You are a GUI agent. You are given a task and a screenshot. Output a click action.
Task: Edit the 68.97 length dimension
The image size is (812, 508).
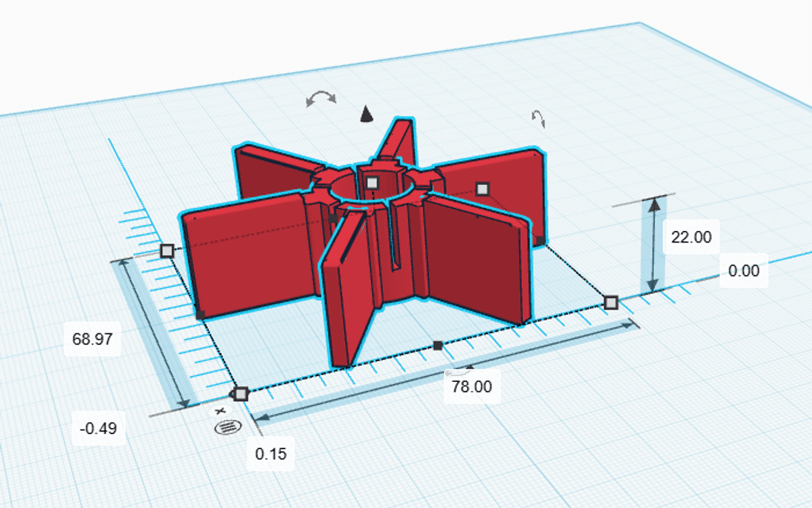pyautogui.click(x=92, y=339)
